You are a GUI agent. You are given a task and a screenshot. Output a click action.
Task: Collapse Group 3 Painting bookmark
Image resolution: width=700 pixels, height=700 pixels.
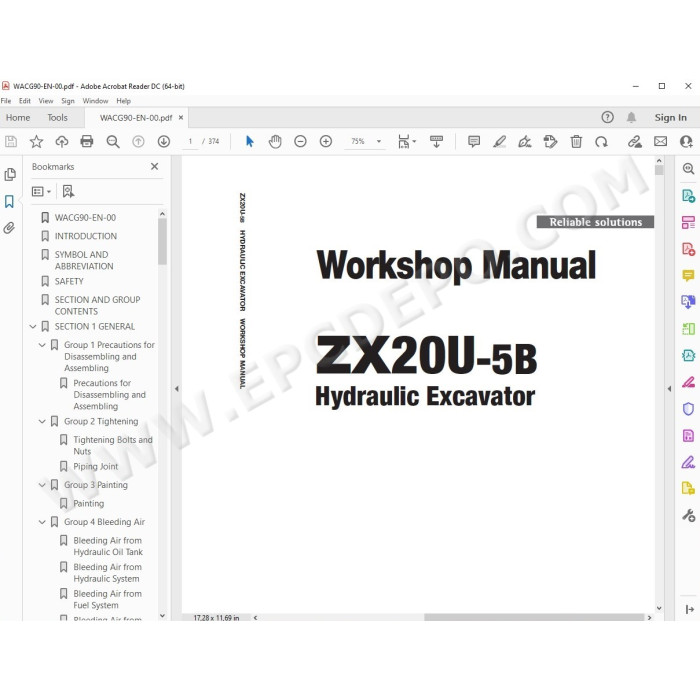click(42, 485)
